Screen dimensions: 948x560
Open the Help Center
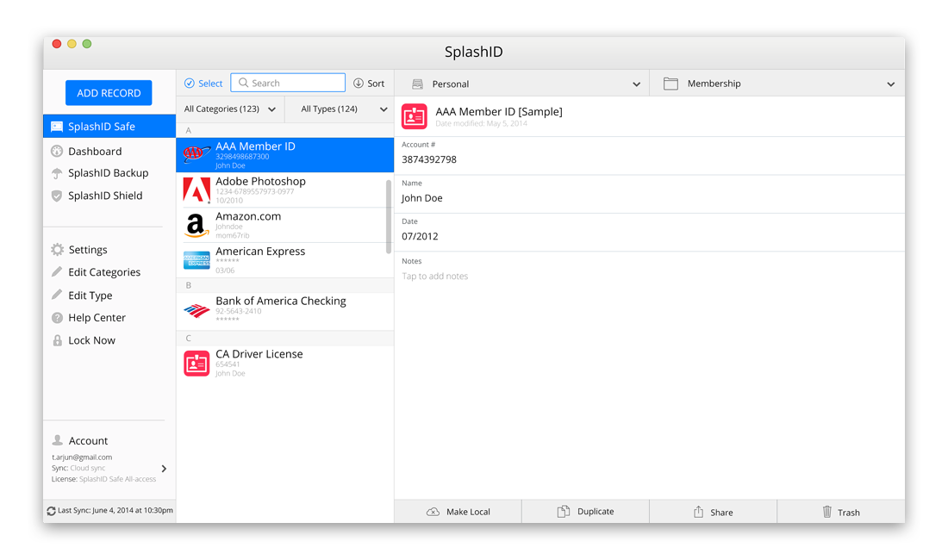pos(97,317)
